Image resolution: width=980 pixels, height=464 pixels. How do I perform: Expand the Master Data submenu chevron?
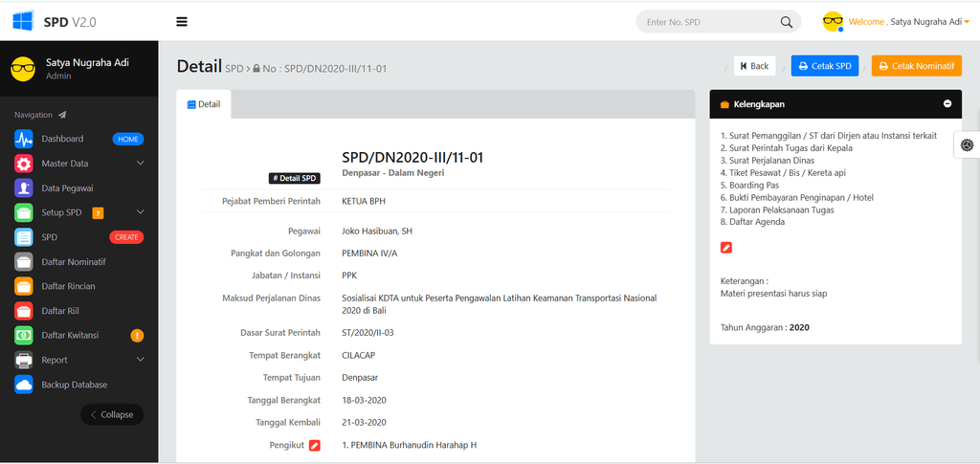[140, 163]
